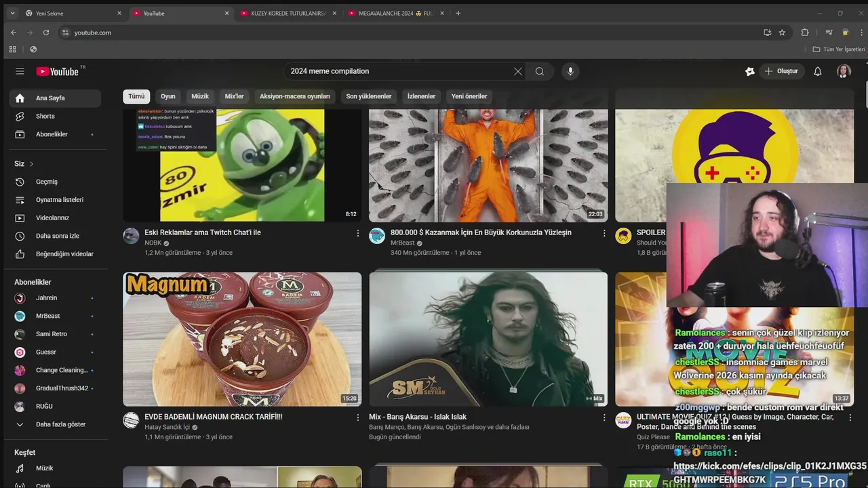Select the Yeni öneriler chip
868x488 pixels.
coord(469,96)
